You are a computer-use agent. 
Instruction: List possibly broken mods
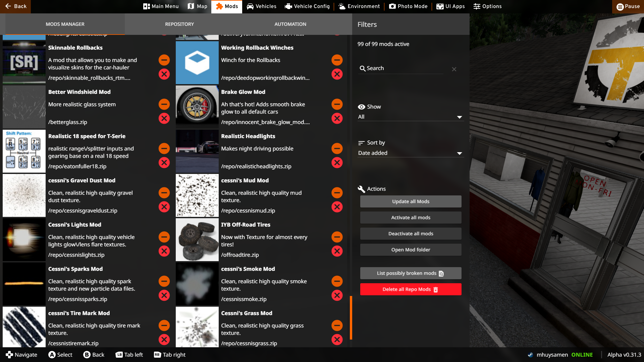tap(411, 273)
